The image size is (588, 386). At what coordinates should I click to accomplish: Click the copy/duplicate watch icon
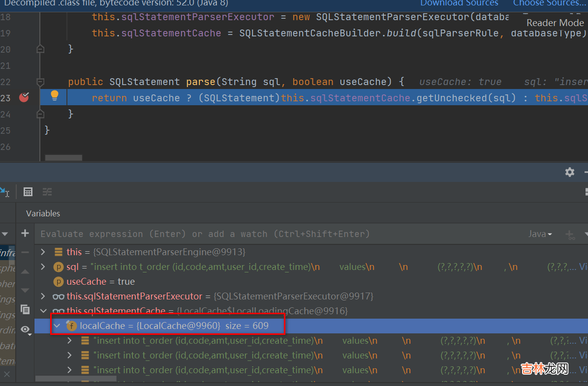[x=25, y=309]
